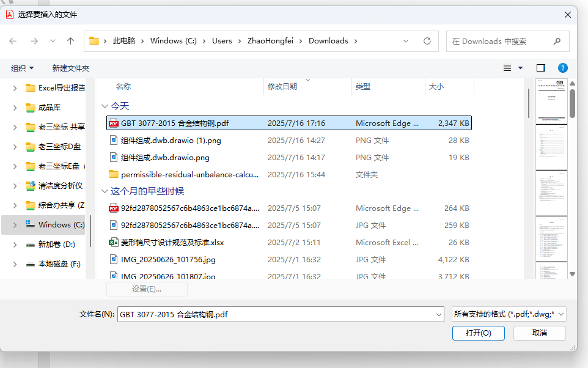Click 打开(O) to insert the file

(477, 333)
